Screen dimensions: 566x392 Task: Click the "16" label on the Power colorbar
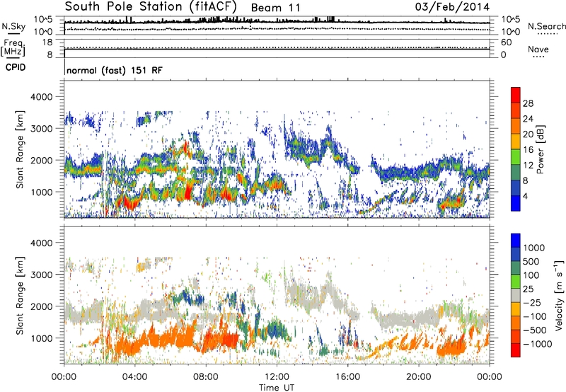(528, 150)
